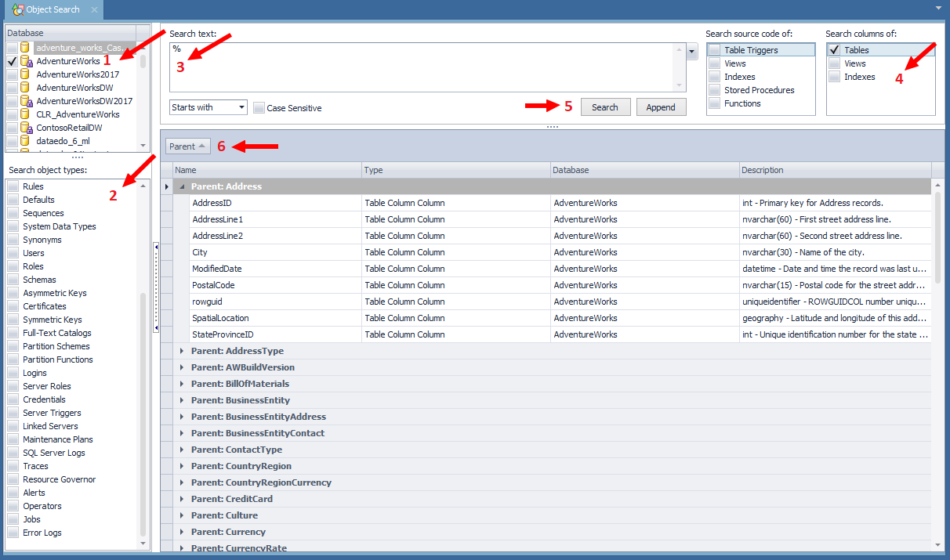
Task: Open the Starts with dropdown
Action: pos(241,107)
